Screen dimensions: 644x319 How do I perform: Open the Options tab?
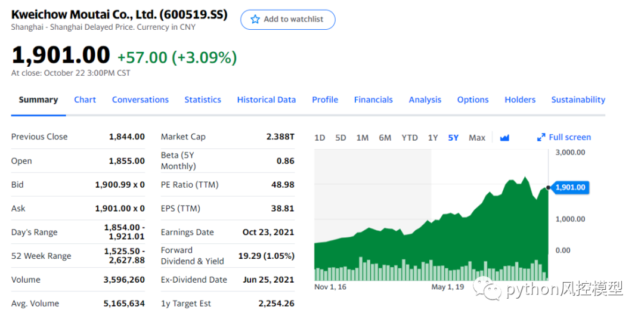[473, 100]
